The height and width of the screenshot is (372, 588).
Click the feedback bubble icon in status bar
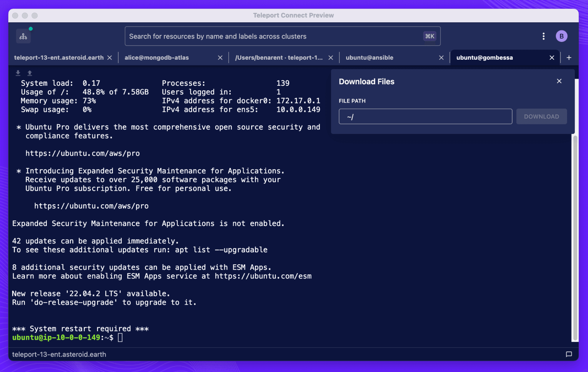[569, 354]
